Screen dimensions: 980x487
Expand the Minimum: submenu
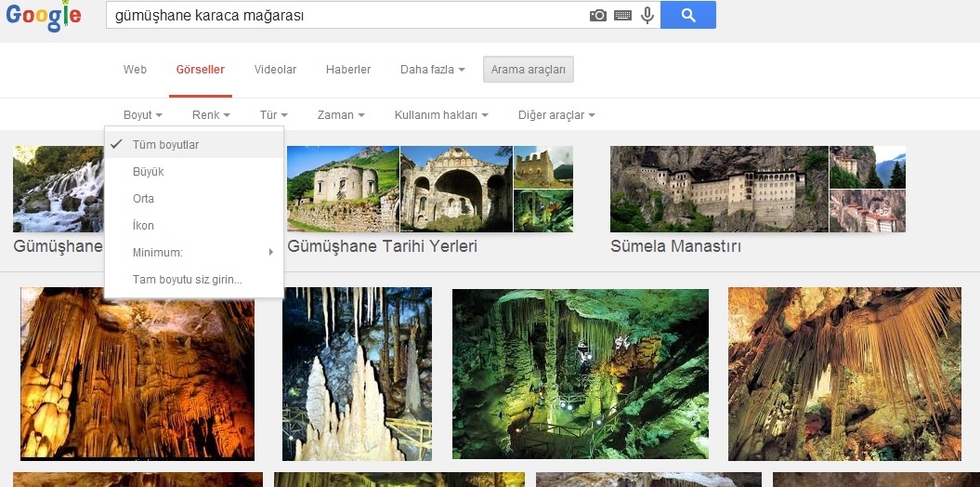pos(194,253)
